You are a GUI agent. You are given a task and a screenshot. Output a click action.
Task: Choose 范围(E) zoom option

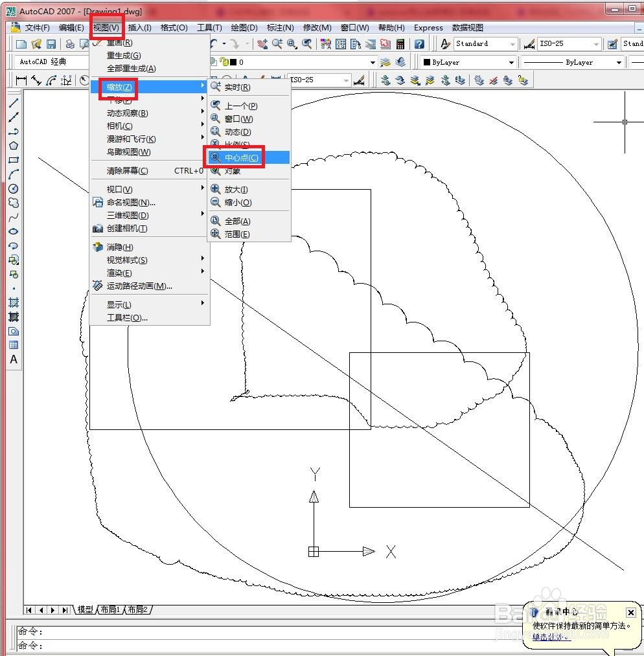(249, 234)
